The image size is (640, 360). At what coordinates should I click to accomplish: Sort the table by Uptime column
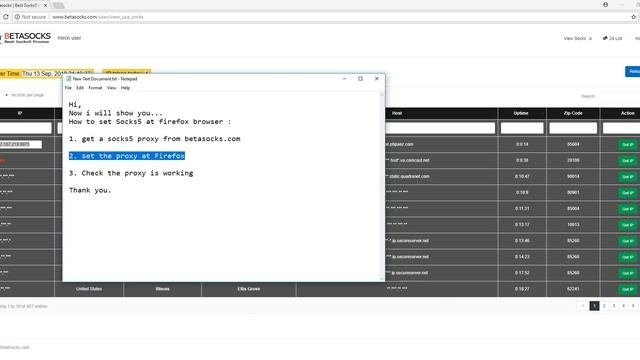(522, 113)
